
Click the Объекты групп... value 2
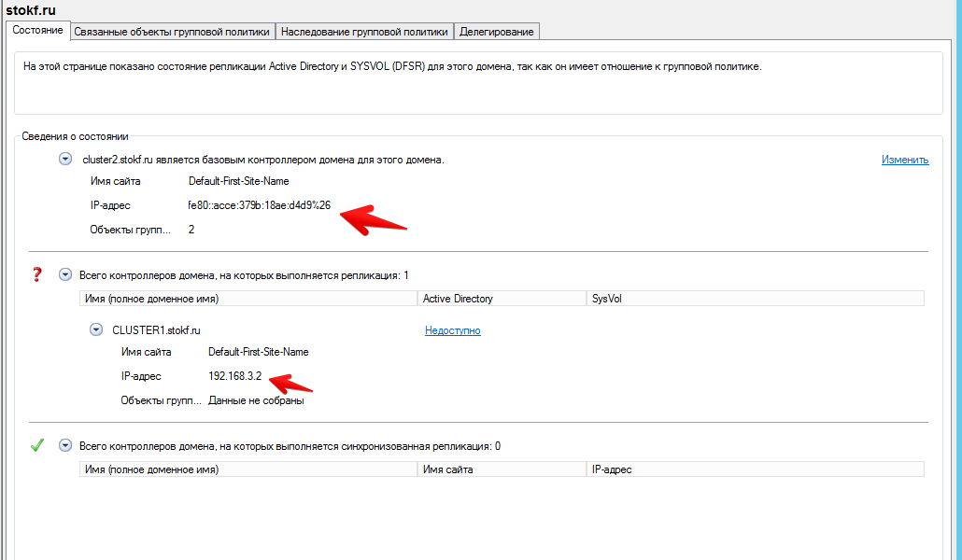click(191, 230)
